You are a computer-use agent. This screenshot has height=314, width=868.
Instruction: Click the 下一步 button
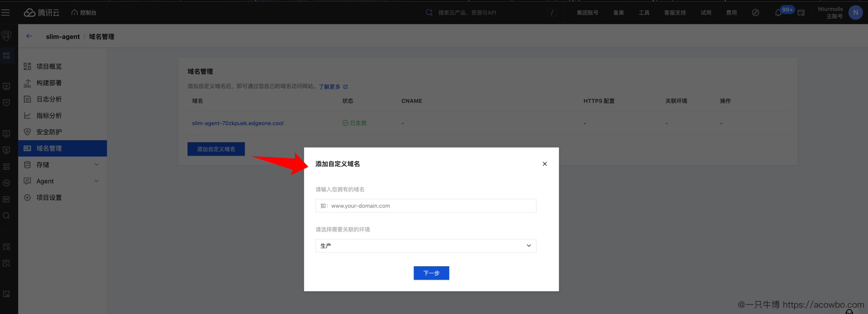(431, 273)
